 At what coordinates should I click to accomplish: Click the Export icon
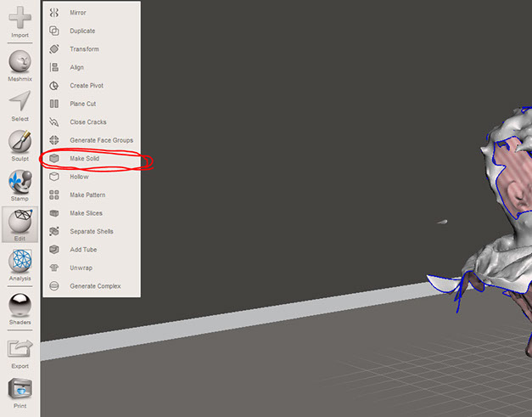(x=20, y=349)
